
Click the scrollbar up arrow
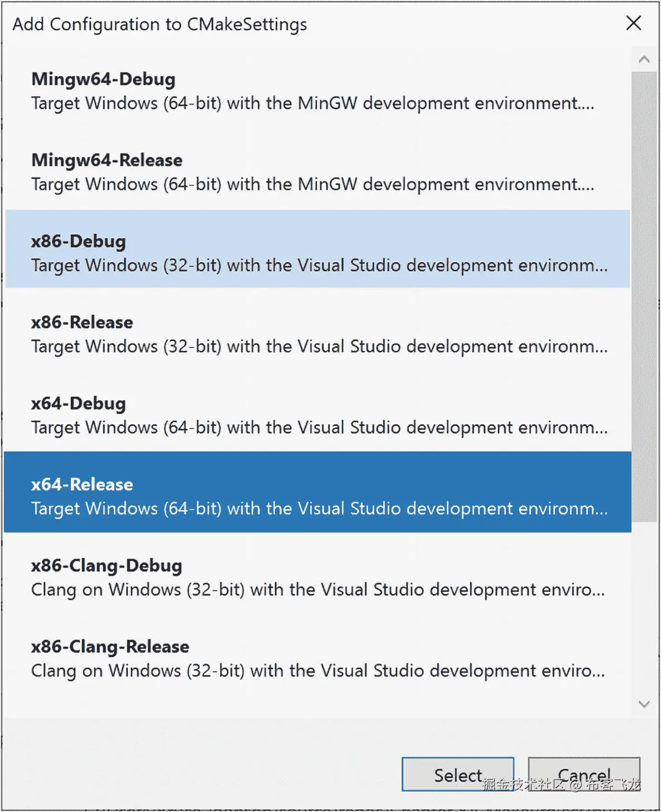click(644, 60)
